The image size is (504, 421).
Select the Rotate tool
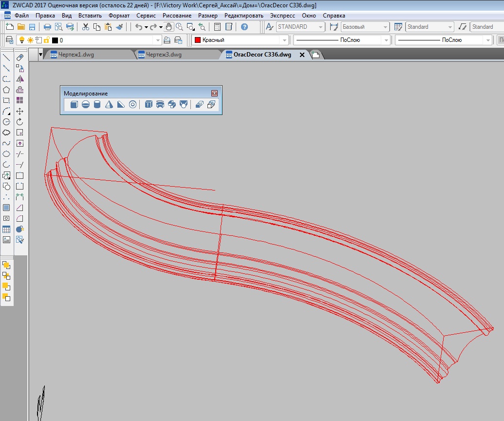[x=20, y=122]
